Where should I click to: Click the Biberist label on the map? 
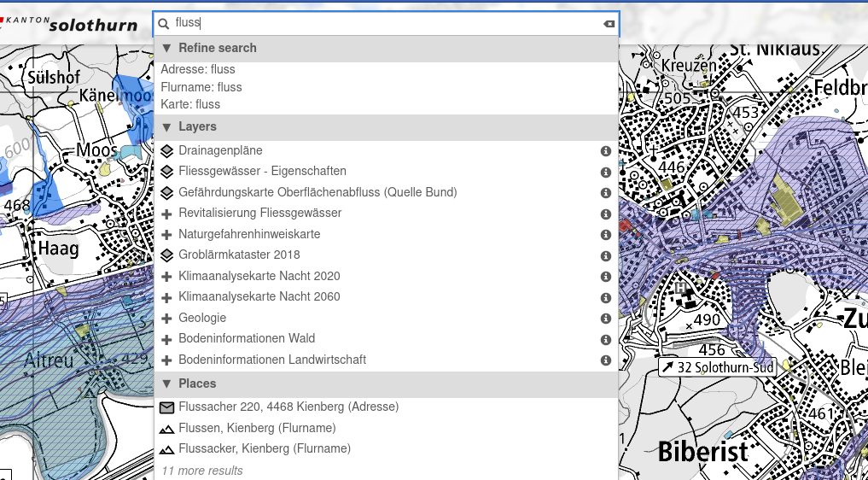[703, 452]
